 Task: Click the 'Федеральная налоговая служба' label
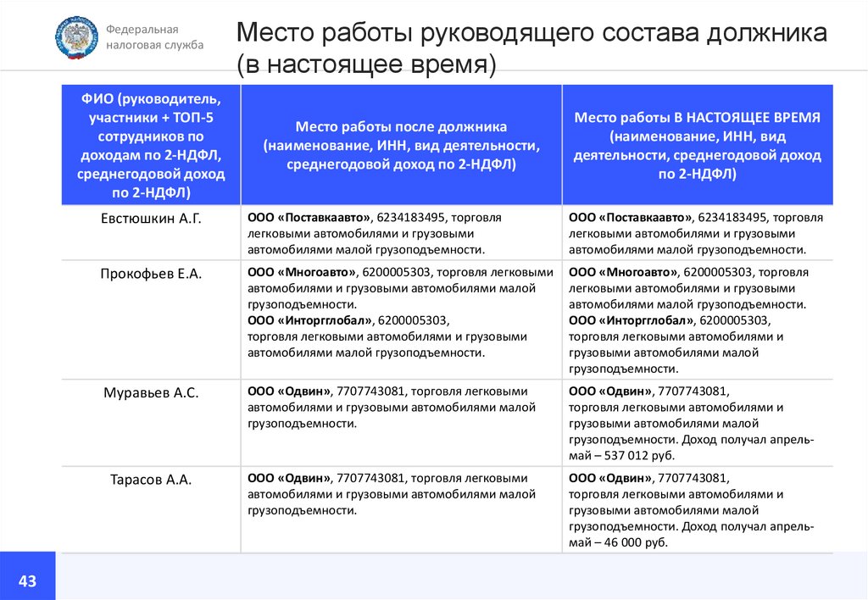[154, 37]
